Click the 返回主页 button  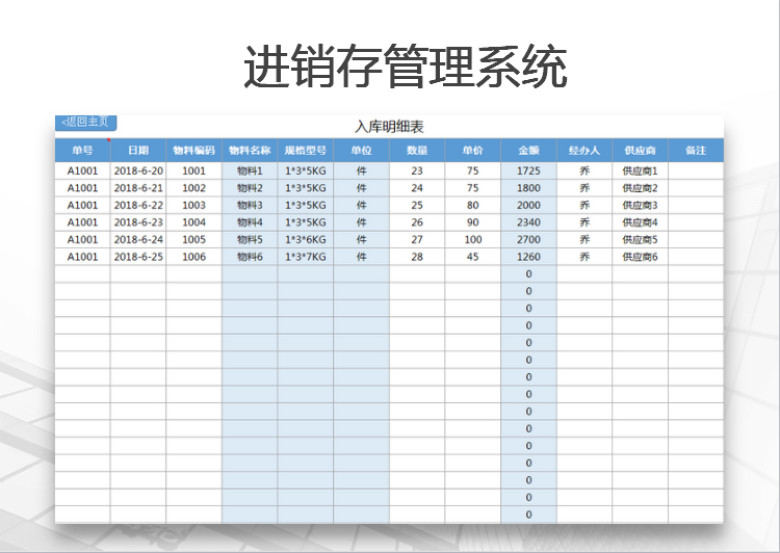tap(86, 122)
